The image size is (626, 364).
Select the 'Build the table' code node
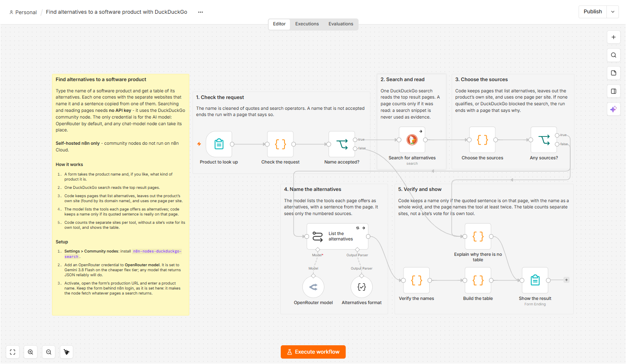pyautogui.click(x=478, y=280)
